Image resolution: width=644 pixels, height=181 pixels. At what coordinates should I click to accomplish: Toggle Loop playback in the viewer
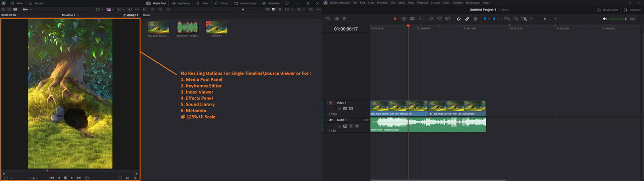click(x=87, y=178)
